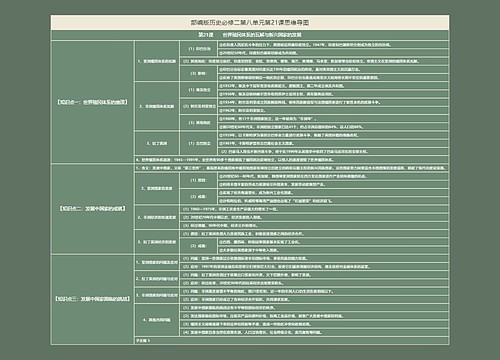Select the (3) 影响 cell under 亚洲殖民体系
500x360 pixels.
pyautogui.click(x=199, y=73)
